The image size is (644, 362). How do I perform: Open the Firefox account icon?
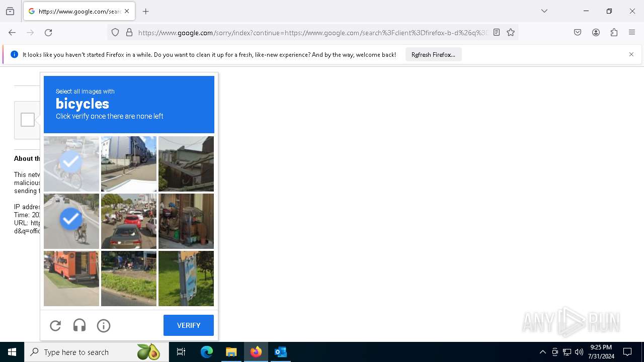pos(596,33)
